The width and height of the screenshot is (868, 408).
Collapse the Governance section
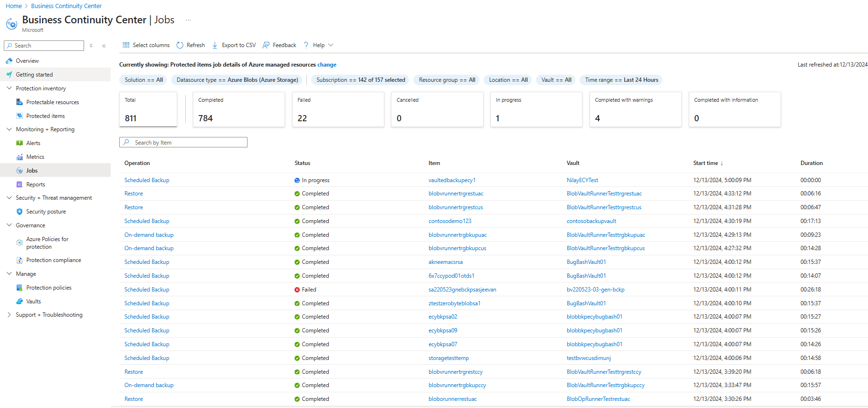tap(9, 225)
